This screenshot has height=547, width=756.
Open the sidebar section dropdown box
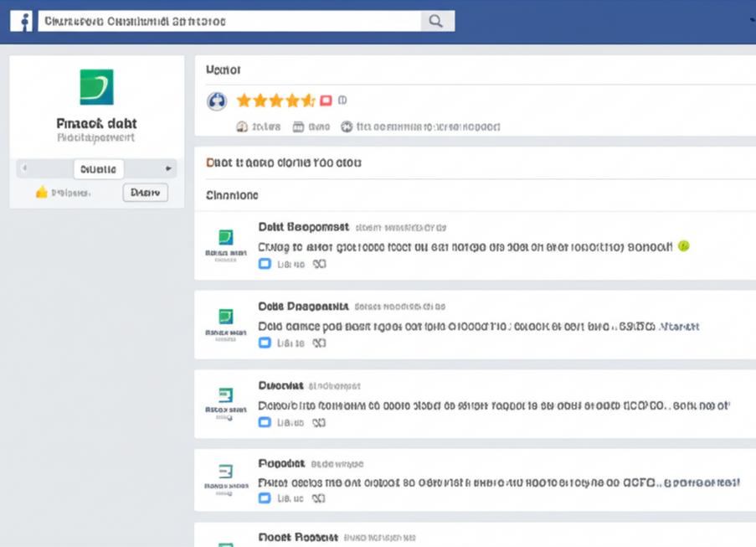[98, 168]
